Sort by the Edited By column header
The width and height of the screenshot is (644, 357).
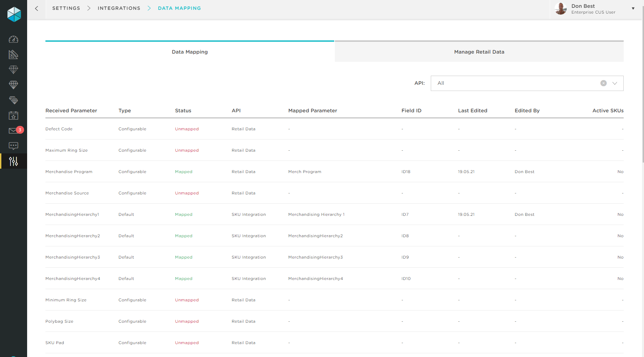tap(527, 111)
